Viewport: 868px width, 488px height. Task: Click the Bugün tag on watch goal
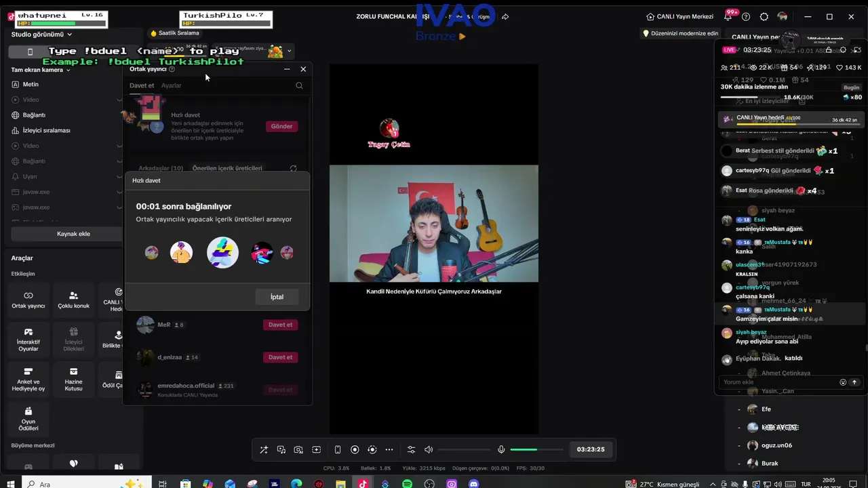[852, 87]
